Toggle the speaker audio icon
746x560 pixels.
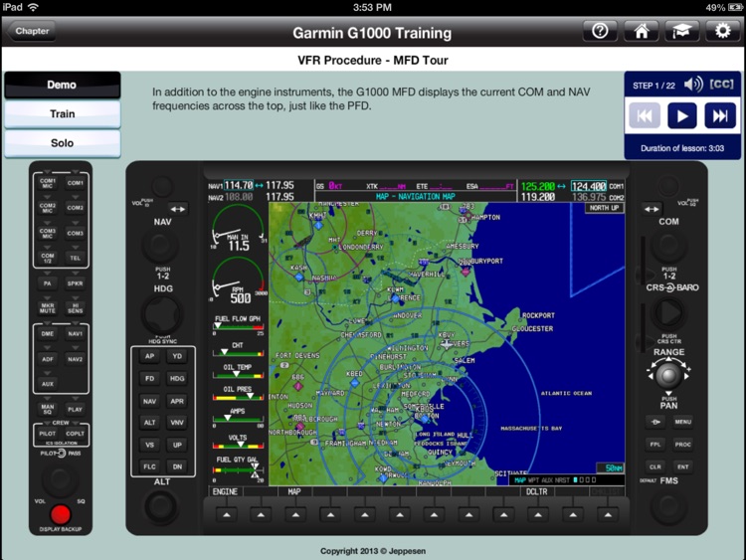coord(693,85)
